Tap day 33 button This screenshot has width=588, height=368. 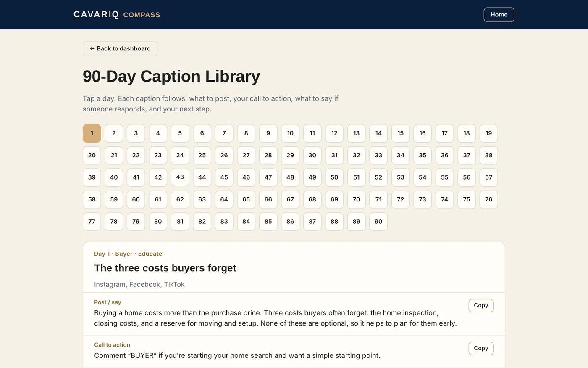(378, 156)
